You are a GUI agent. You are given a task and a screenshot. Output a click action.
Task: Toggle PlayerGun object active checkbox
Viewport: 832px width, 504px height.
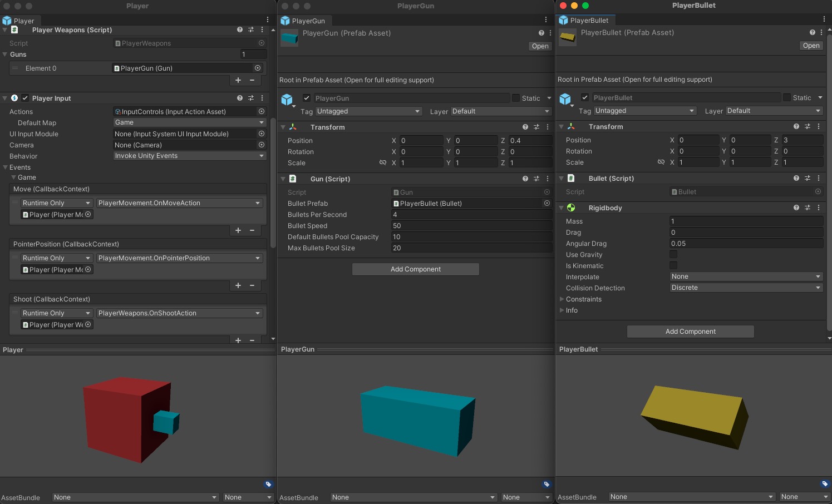pyautogui.click(x=307, y=98)
